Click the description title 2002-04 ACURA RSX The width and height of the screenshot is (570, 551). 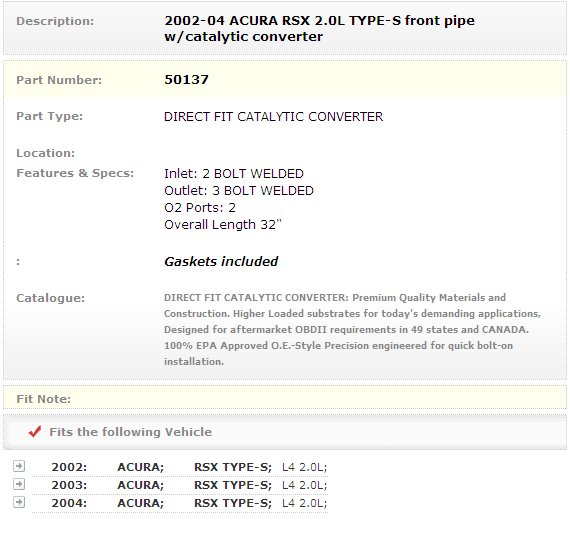[319, 28]
